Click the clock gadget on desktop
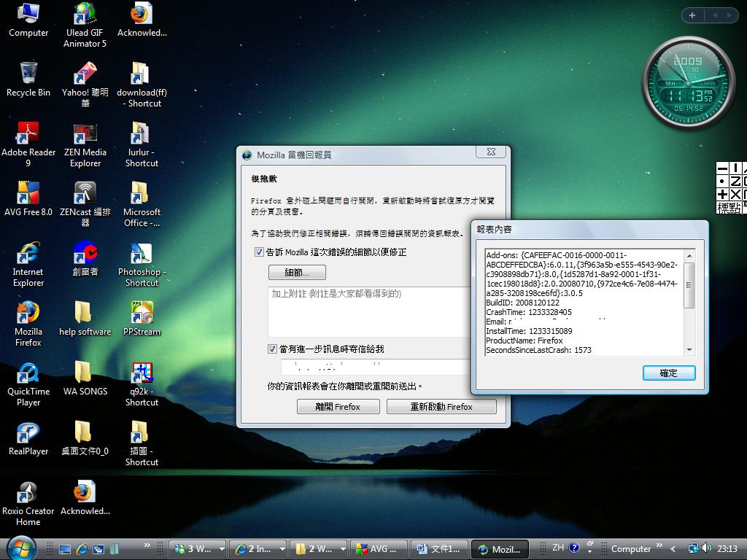The width and height of the screenshot is (747, 560). pyautogui.click(x=689, y=82)
